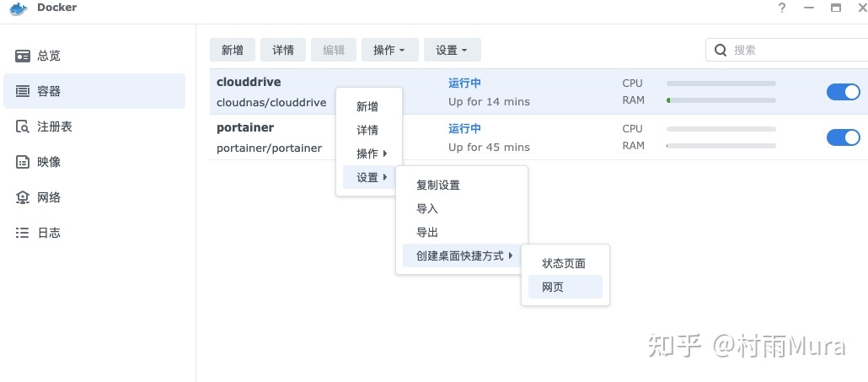The height and width of the screenshot is (382, 868).
Task: Select 状态页面 in the shortcut submenu
Action: click(x=564, y=263)
